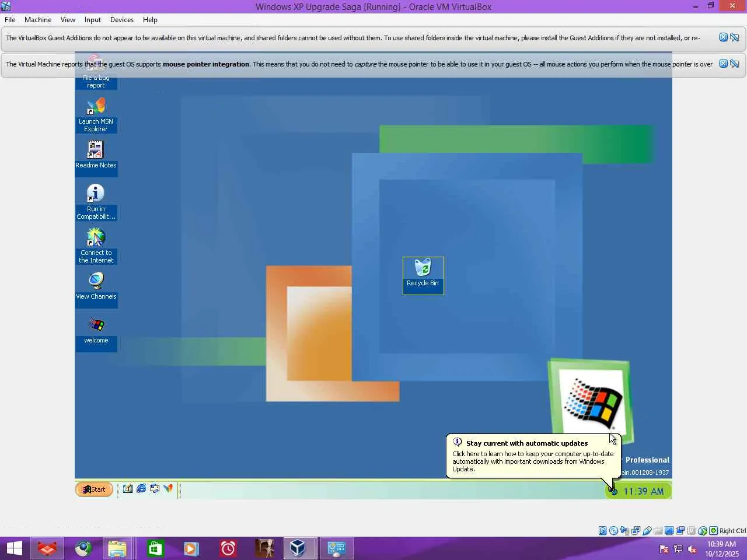Open the Devices menu

pos(122,19)
